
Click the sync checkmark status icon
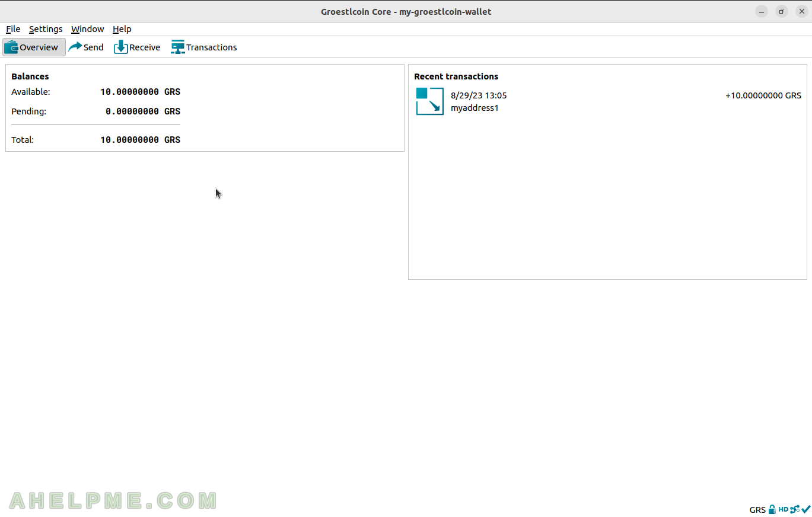[x=806, y=509]
